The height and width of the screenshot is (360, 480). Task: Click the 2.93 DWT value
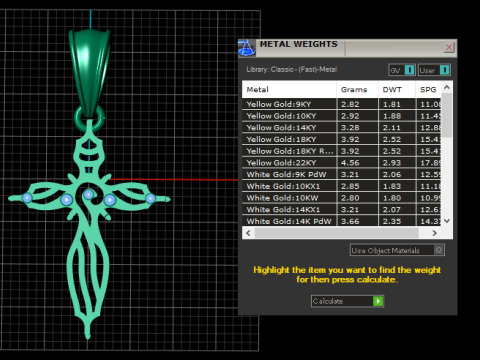coord(392,163)
